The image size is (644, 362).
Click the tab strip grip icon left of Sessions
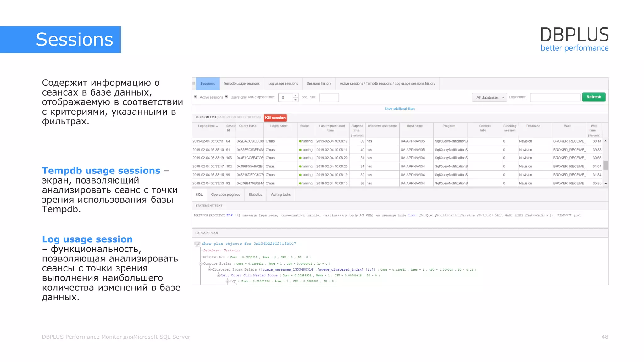(194, 83)
